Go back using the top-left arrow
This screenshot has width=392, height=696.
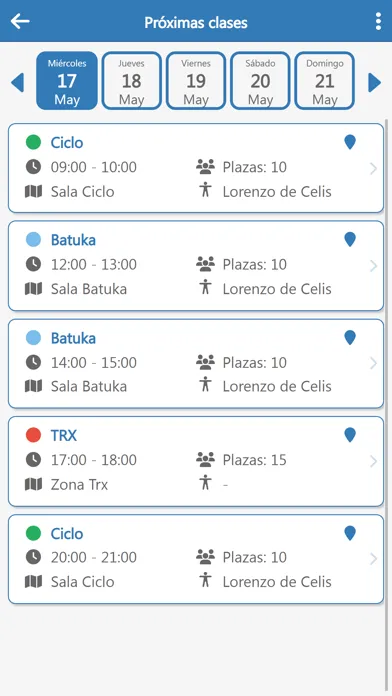[x=20, y=21]
